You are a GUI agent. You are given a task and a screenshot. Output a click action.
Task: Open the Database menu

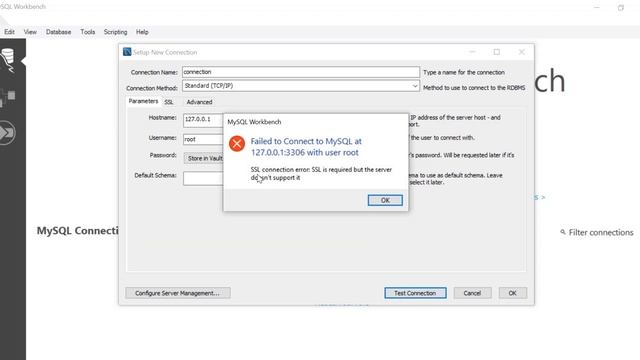[58, 32]
